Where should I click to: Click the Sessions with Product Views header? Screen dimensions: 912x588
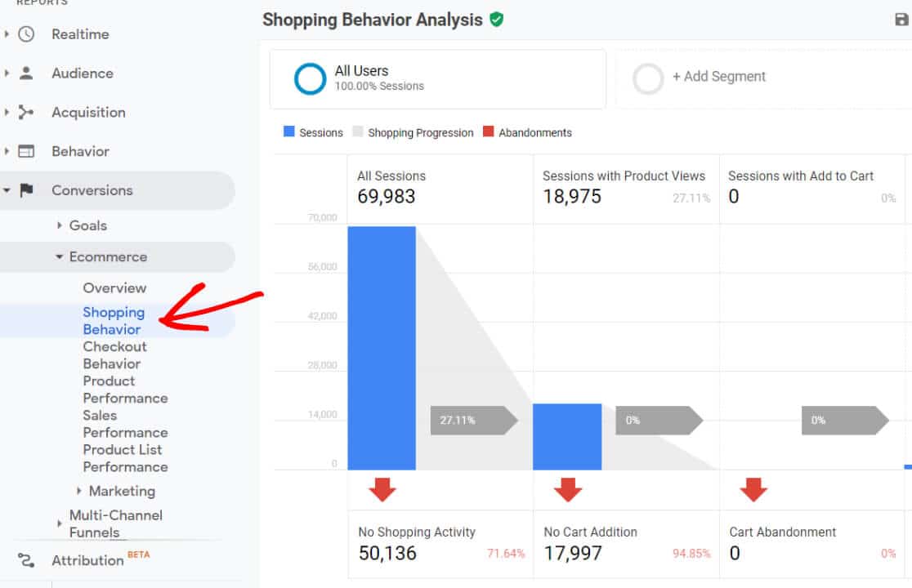(x=624, y=176)
